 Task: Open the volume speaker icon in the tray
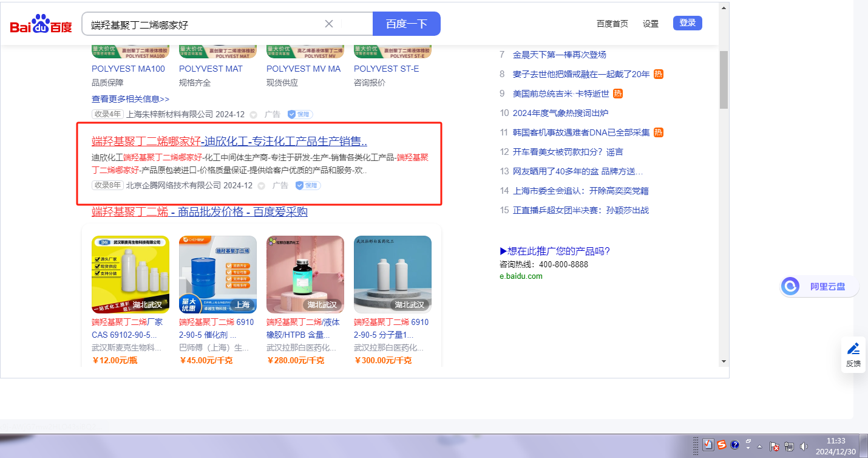click(x=804, y=446)
